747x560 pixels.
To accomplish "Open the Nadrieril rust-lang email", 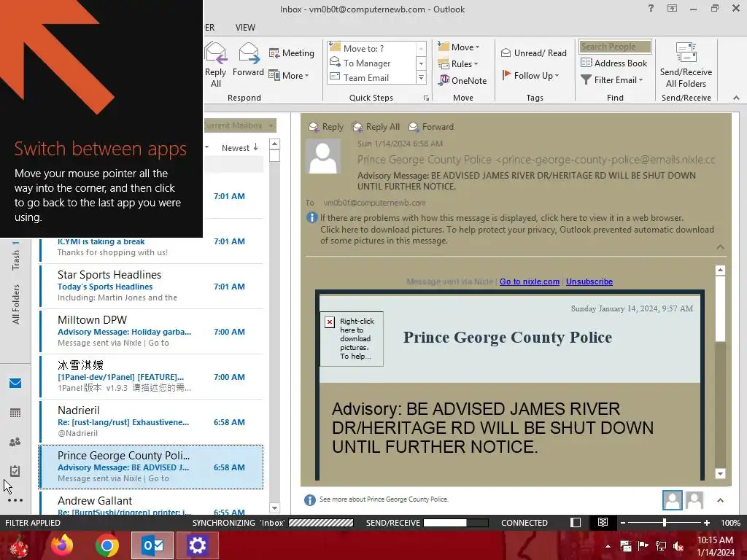I will click(150, 422).
